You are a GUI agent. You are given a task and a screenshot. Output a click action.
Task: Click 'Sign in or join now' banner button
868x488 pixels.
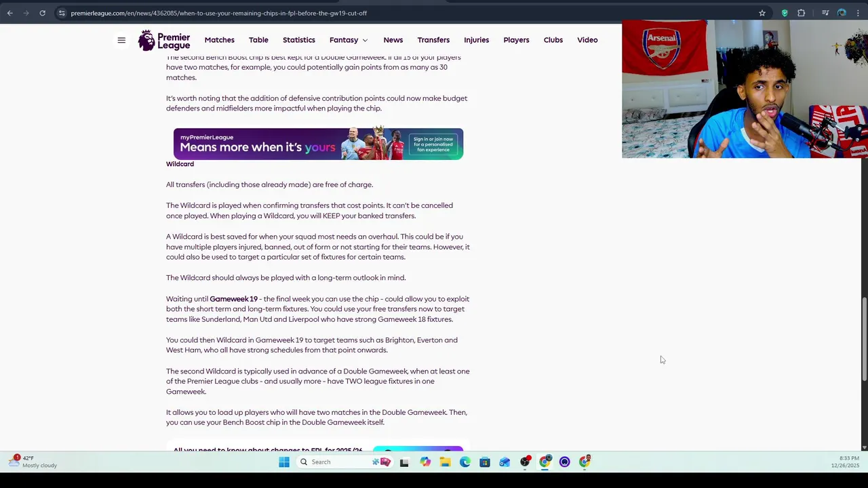(x=433, y=144)
